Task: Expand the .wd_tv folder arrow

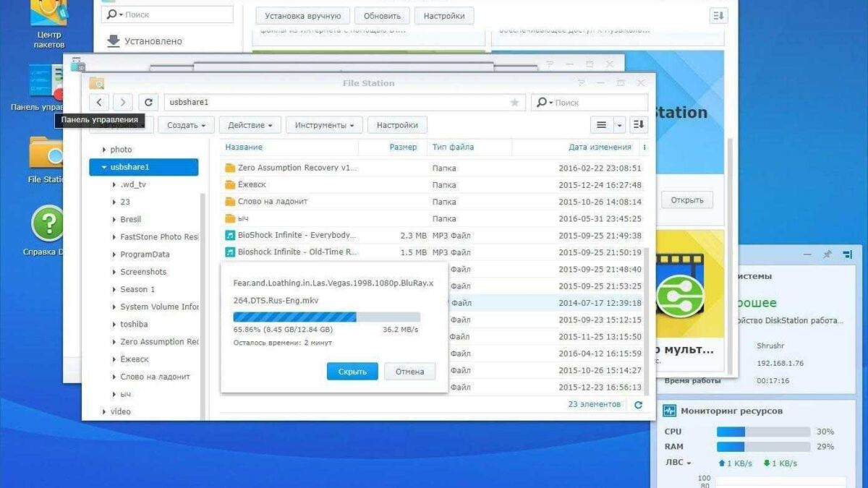Action: [114, 184]
